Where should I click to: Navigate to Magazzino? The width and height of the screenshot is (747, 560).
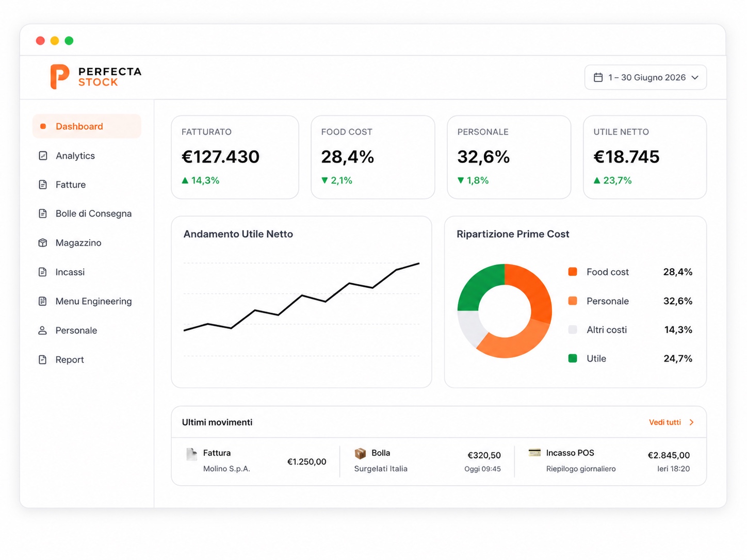click(87, 243)
